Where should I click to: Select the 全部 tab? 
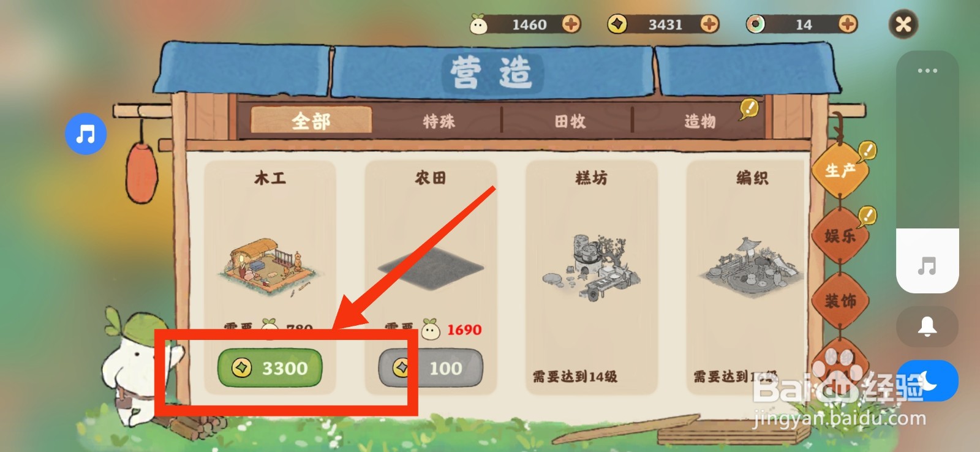[311, 121]
